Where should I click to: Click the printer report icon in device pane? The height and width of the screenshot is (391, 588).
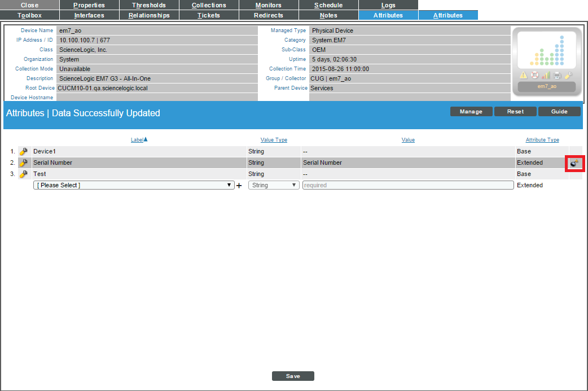tap(556, 75)
